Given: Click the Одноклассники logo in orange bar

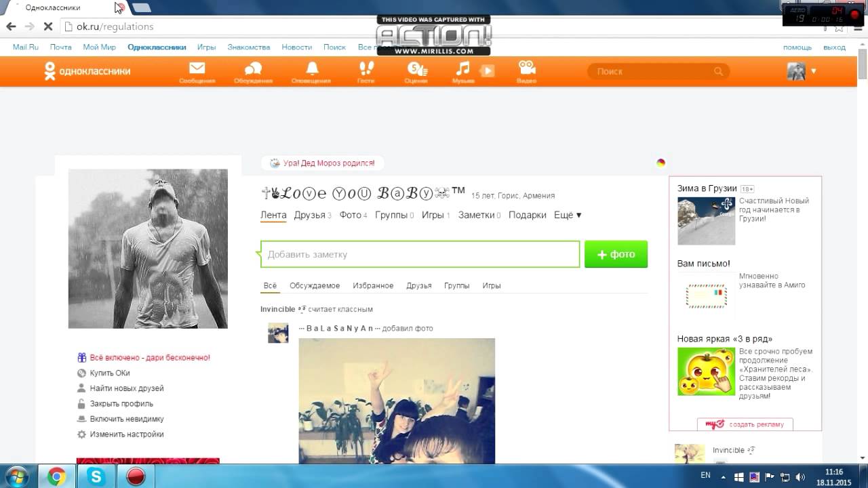Looking at the screenshot, I should [x=87, y=71].
